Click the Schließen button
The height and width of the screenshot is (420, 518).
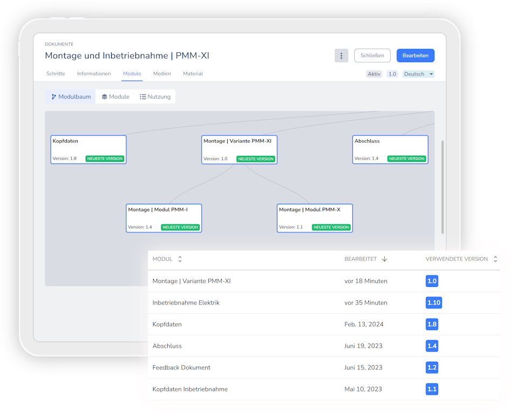tap(372, 56)
